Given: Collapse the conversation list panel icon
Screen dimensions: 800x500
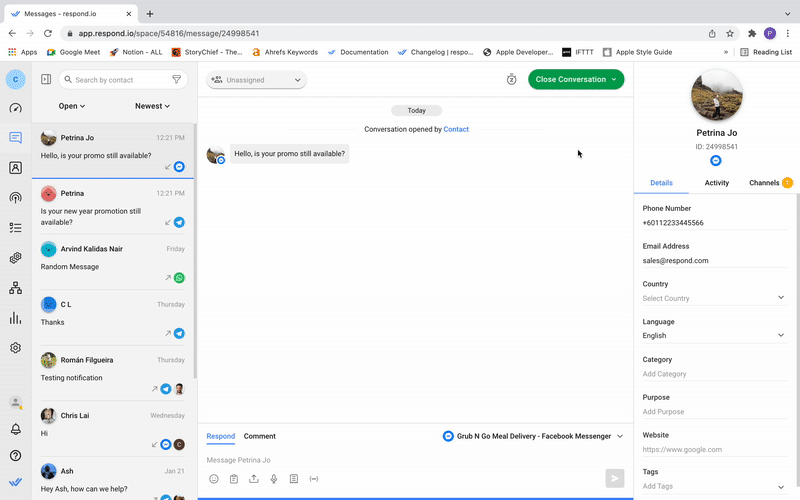Looking at the screenshot, I should click(x=46, y=79).
